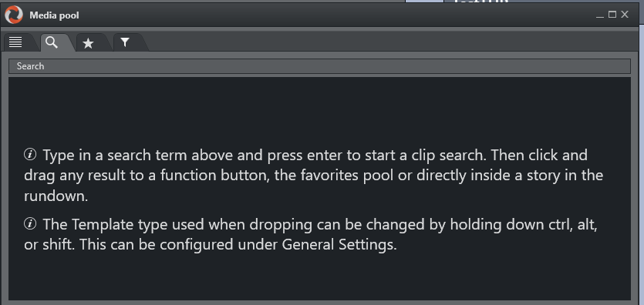Click the info icon beside "The Template type"

click(x=30, y=224)
